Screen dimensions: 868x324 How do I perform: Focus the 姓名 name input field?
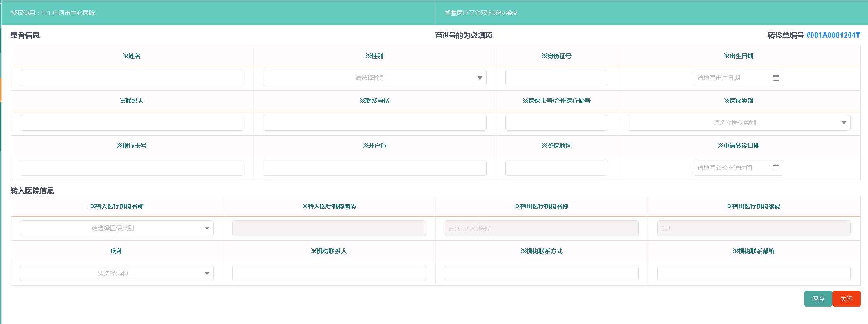pyautogui.click(x=132, y=78)
